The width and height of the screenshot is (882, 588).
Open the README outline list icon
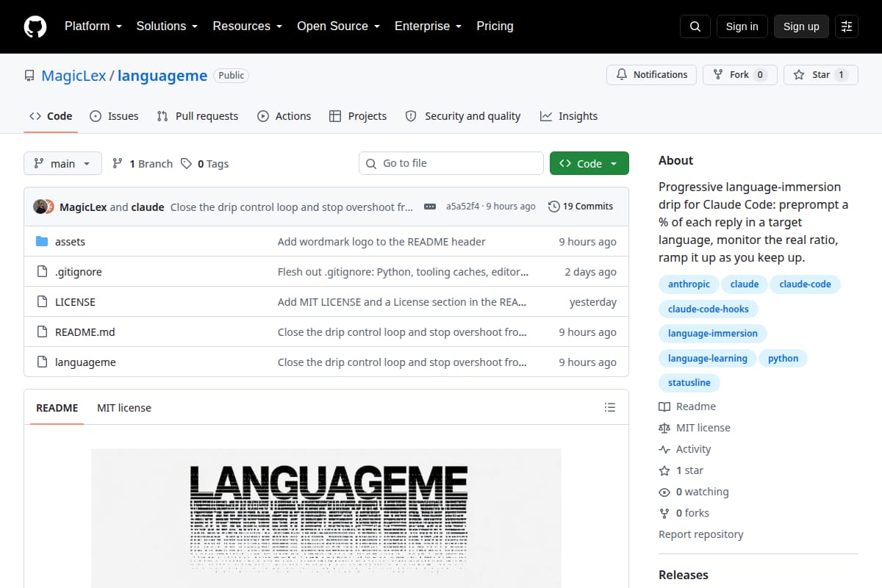(609, 407)
